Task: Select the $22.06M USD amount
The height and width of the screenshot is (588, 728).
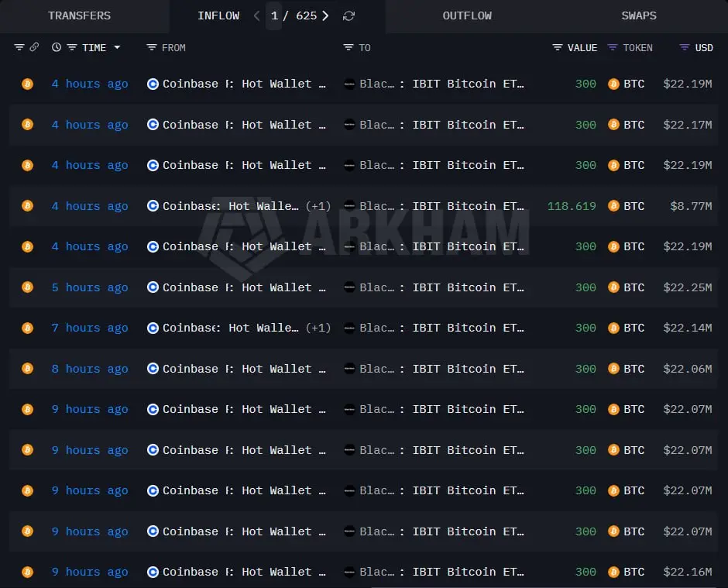Action: coord(688,369)
